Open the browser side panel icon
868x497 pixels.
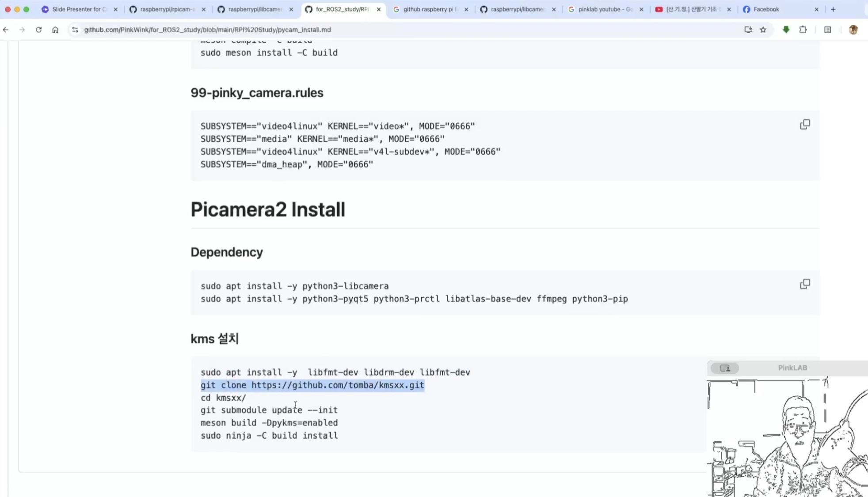[x=828, y=30]
